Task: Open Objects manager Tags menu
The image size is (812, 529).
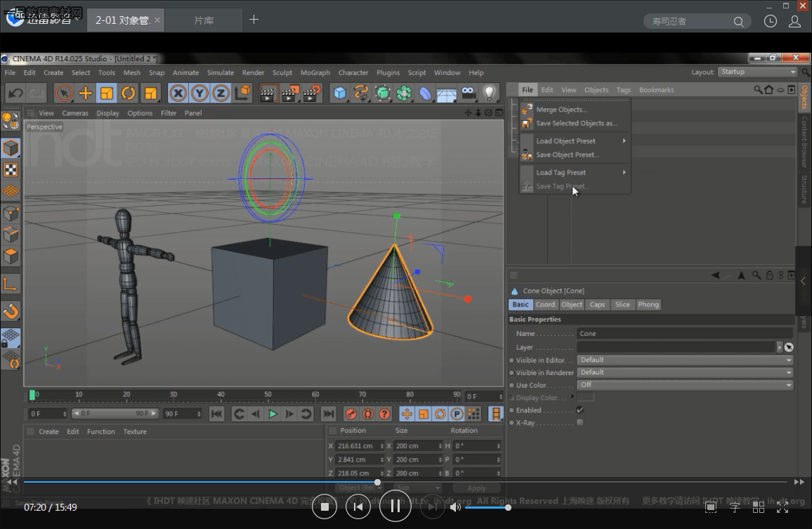Action: [x=624, y=90]
